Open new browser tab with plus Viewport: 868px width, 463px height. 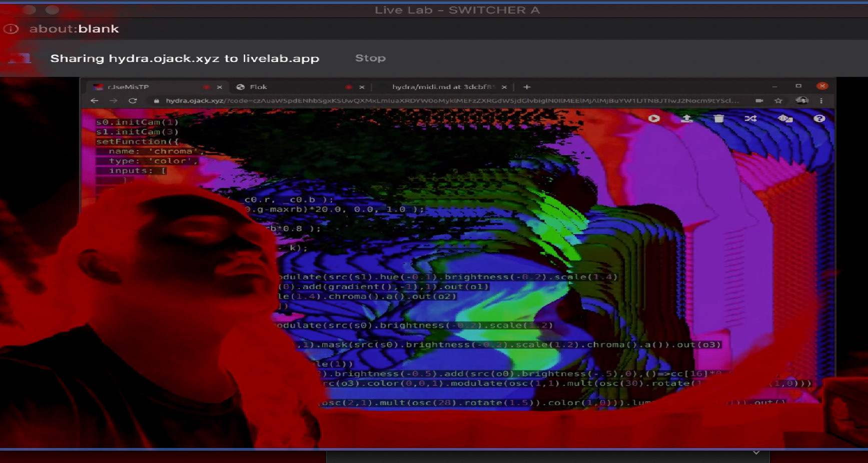point(527,87)
